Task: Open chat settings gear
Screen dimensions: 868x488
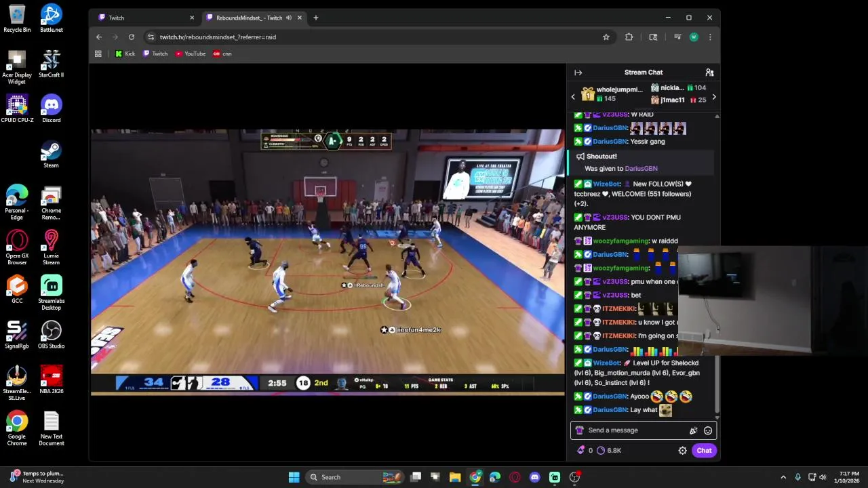Action: tap(683, 451)
